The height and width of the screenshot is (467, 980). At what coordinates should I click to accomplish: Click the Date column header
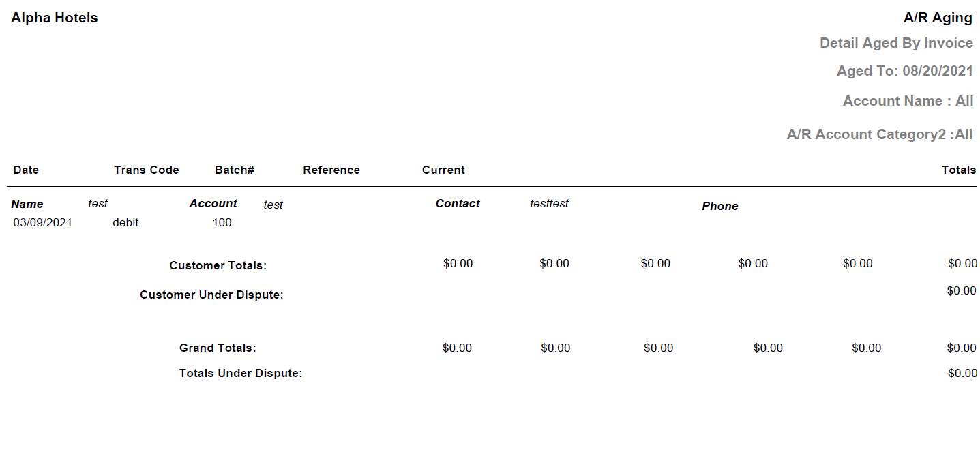26,170
